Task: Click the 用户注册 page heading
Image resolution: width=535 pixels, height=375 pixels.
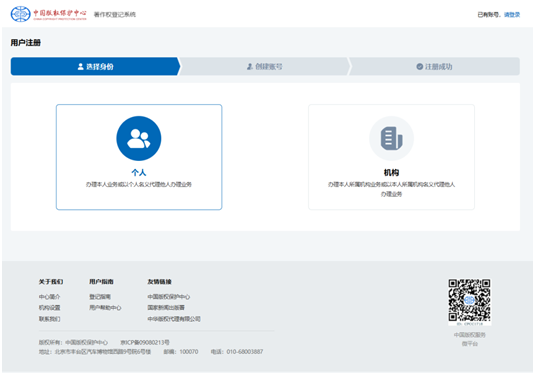Action: pyautogui.click(x=26, y=43)
